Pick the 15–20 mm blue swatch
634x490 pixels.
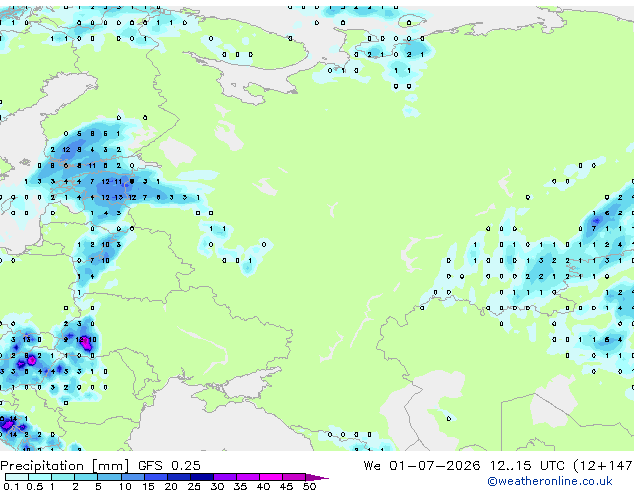pos(155,477)
